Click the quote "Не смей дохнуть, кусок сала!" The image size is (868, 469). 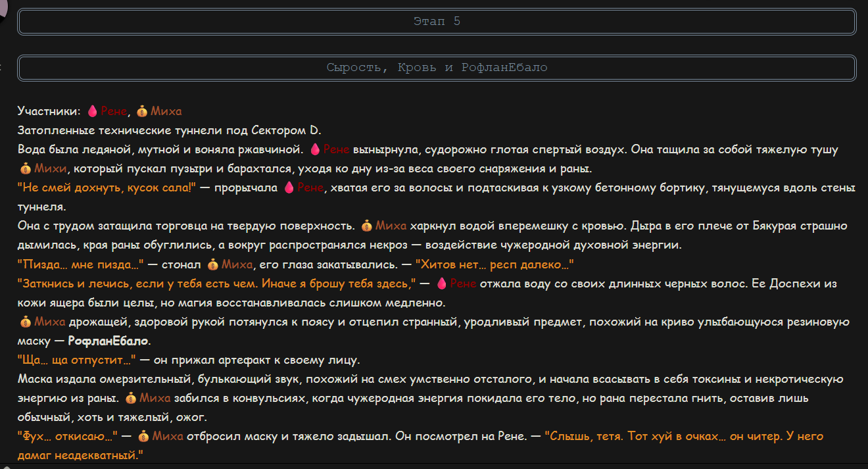click(107, 187)
